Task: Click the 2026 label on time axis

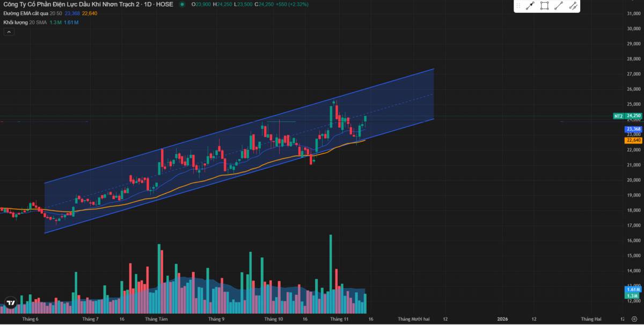Action: (x=502, y=319)
